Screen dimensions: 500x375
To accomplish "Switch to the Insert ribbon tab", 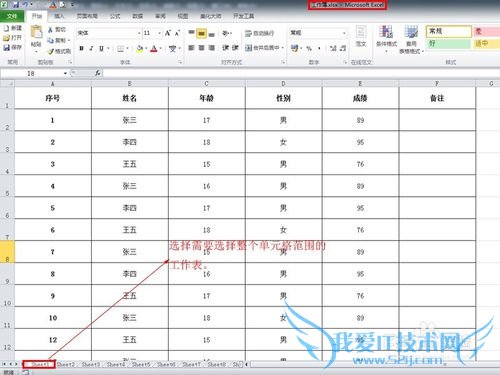I will tap(59, 16).
